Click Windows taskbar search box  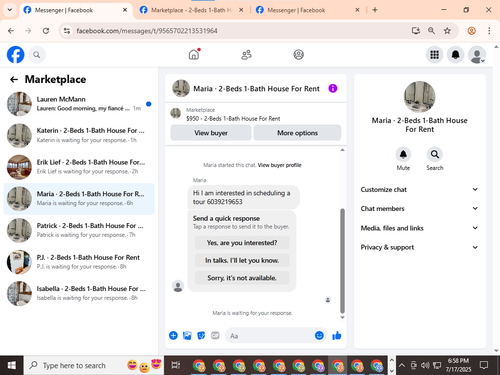click(93, 366)
